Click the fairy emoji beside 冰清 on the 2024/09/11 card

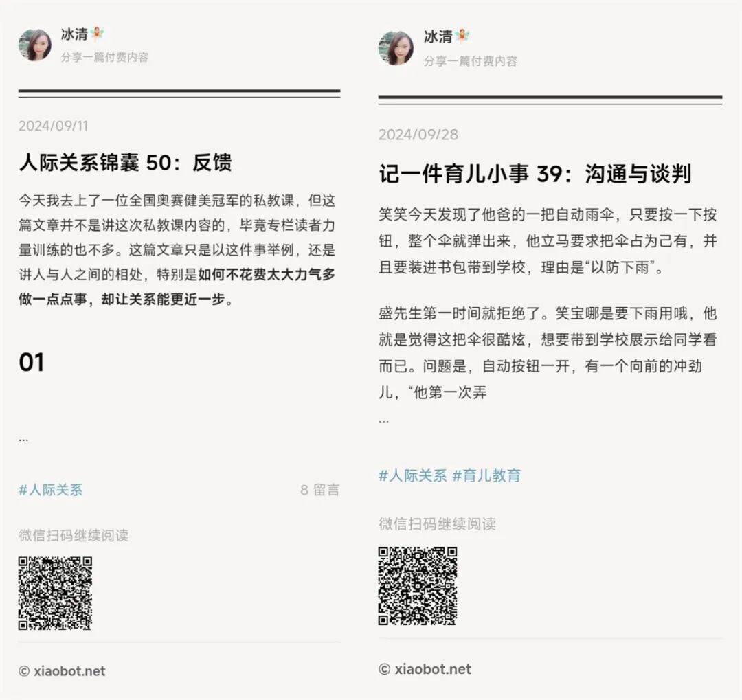(97, 34)
